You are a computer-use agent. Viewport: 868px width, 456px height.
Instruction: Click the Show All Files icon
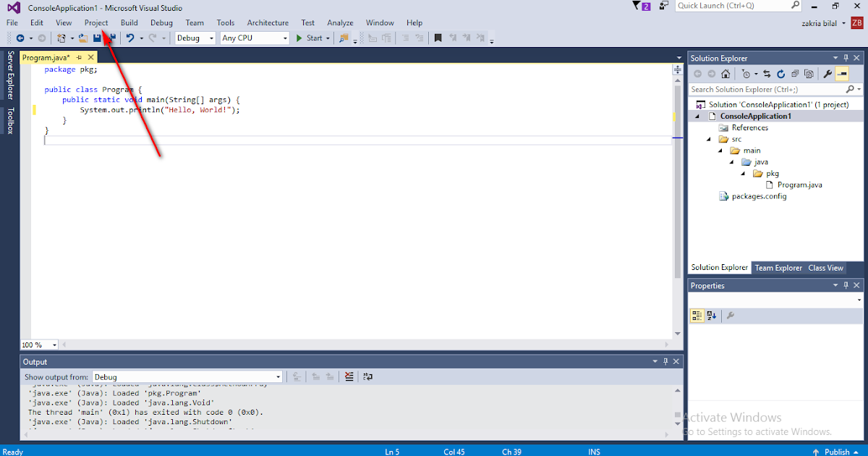pos(808,74)
